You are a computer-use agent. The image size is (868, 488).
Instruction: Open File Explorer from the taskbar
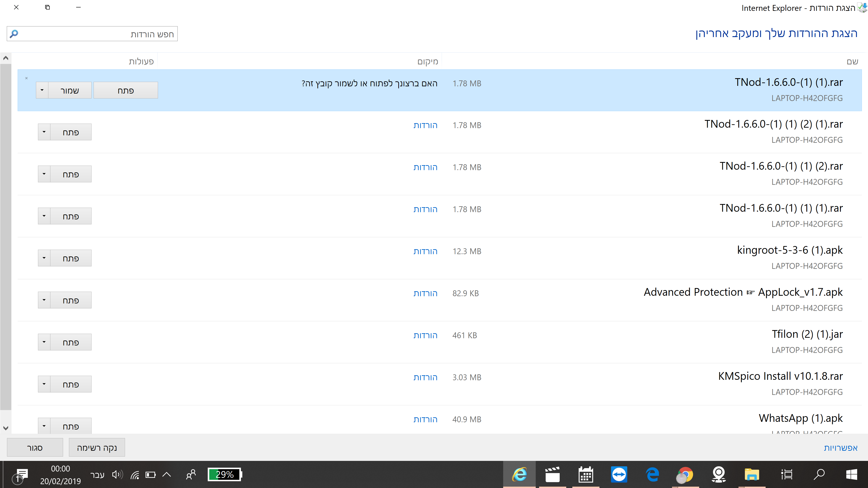[752, 474]
